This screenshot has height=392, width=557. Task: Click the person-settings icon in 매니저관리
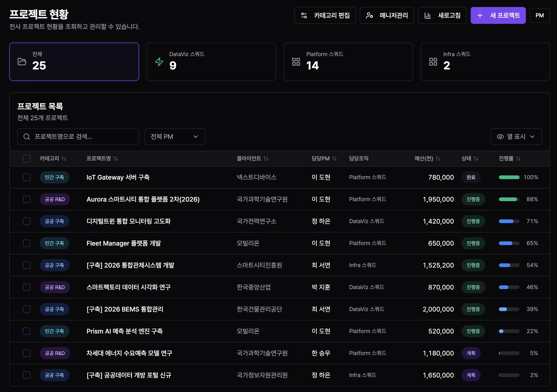(x=370, y=15)
